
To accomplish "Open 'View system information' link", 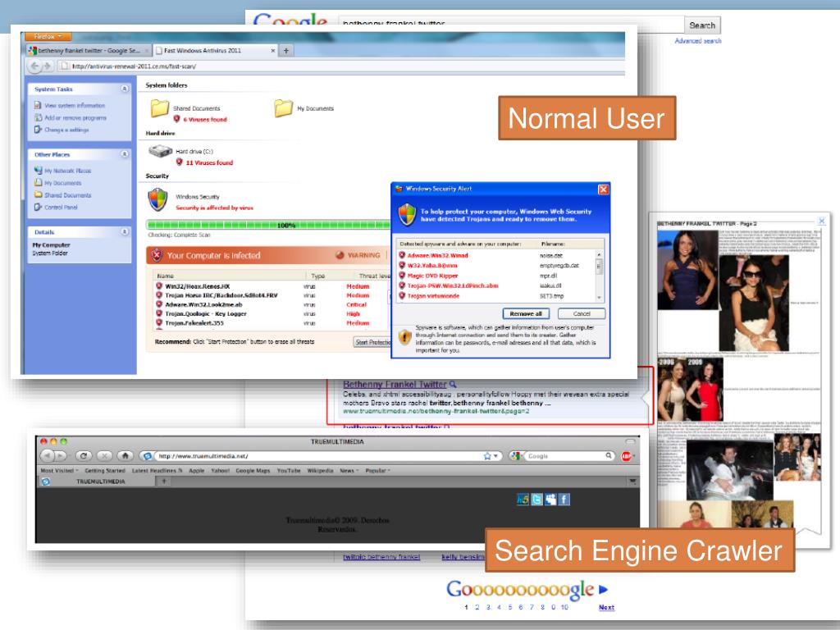I will click(75, 106).
